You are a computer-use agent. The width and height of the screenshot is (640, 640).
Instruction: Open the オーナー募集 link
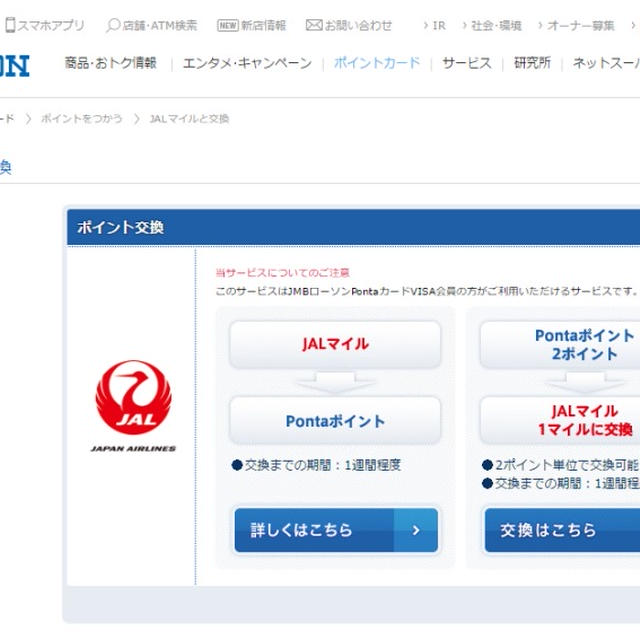580,26
